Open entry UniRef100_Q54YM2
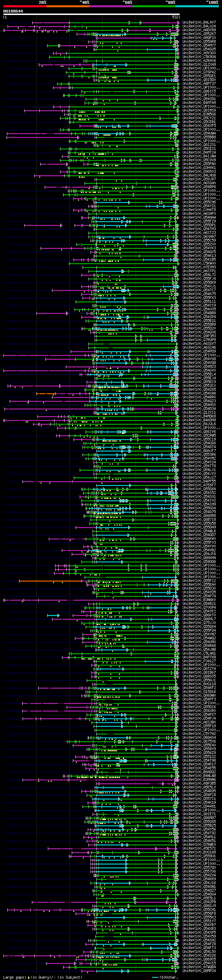Image resolution: width=222 pixels, height=980 pixels. click(x=199, y=459)
